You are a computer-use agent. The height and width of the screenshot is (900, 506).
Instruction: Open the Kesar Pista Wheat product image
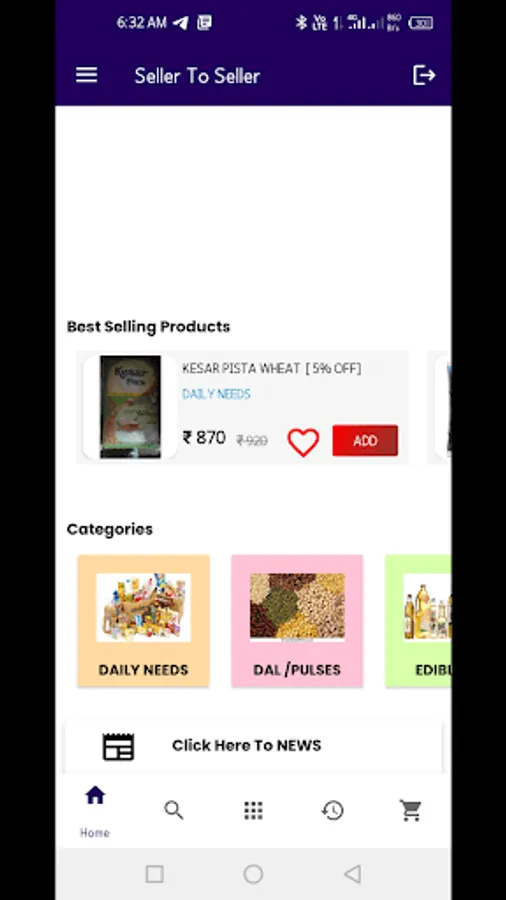pyautogui.click(x=130, y=407)
